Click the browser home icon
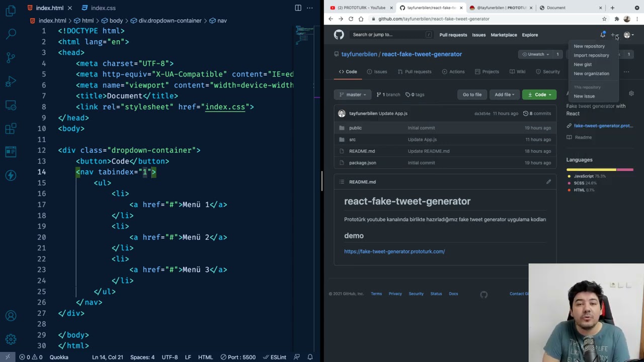The image size is (644, 362). click(x=361, y=19)
